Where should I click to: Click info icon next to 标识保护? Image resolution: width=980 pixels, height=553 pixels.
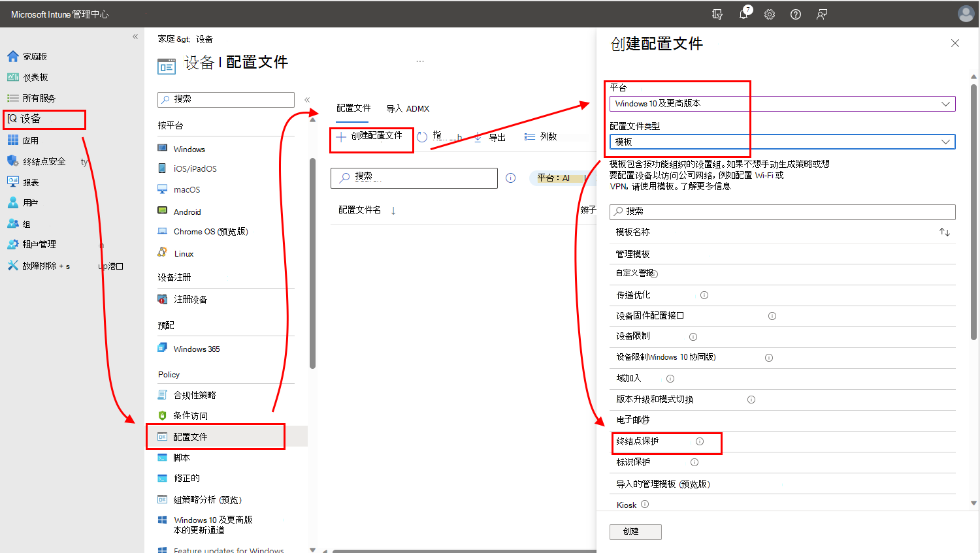(694, 462)
